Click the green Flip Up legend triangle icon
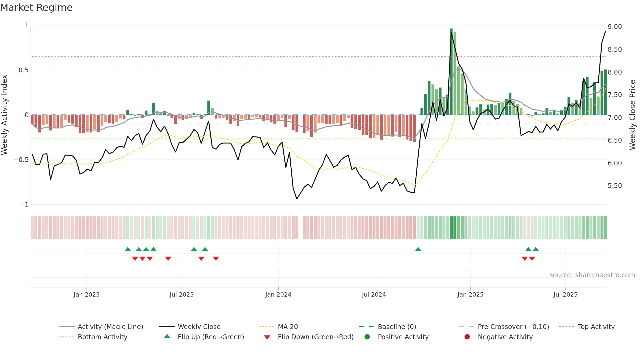 [167, 336]
